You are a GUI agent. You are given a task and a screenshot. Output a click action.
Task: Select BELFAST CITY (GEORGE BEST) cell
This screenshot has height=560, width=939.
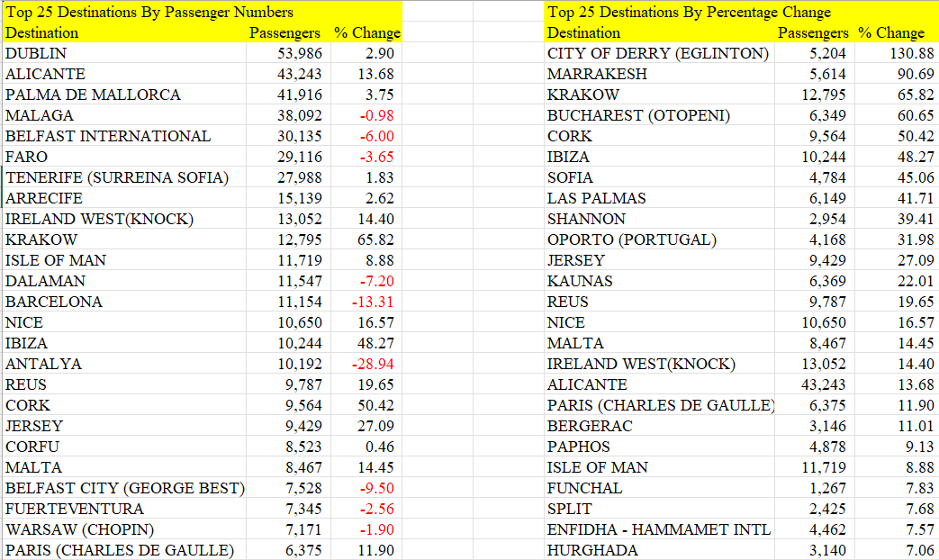click(x=124, y=488)
